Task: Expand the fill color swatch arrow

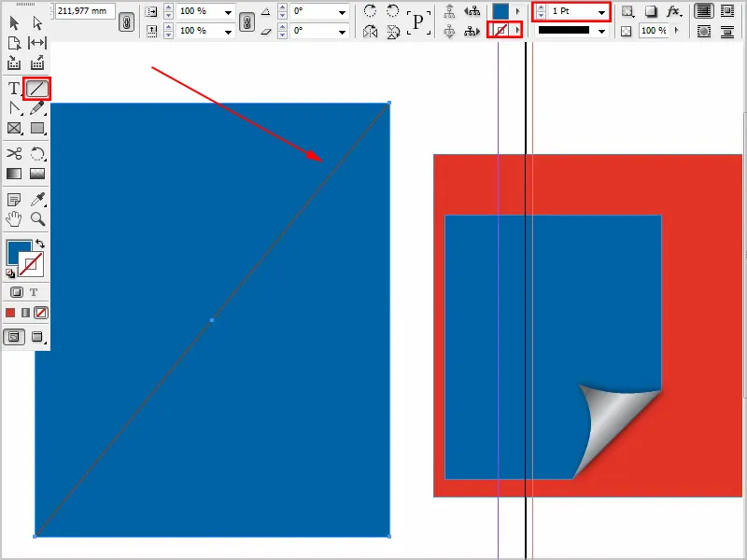Action: (517, 11)
